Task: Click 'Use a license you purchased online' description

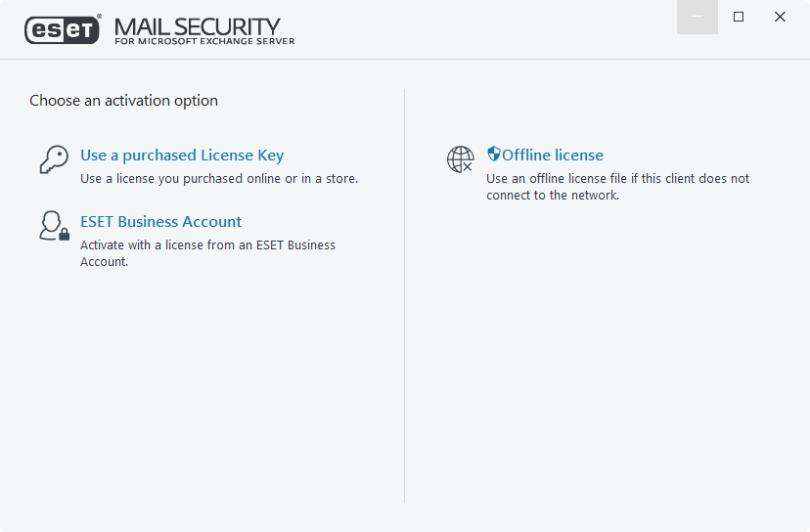Action: click(219, 179)
